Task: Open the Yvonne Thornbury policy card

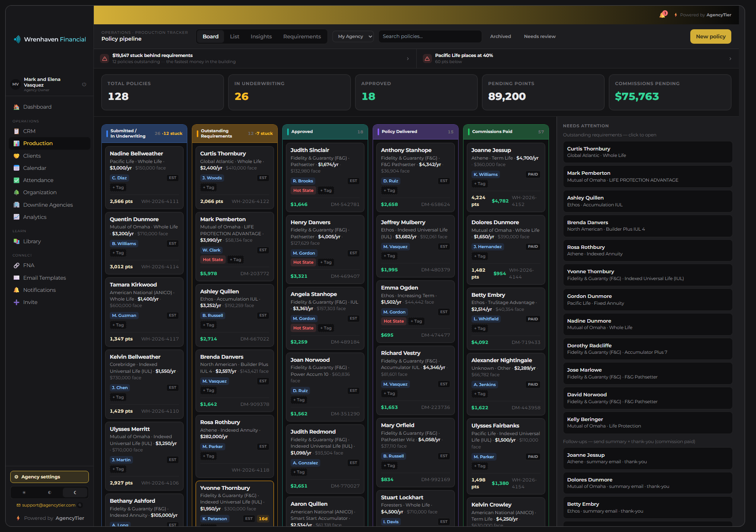Action: (235, 503)
